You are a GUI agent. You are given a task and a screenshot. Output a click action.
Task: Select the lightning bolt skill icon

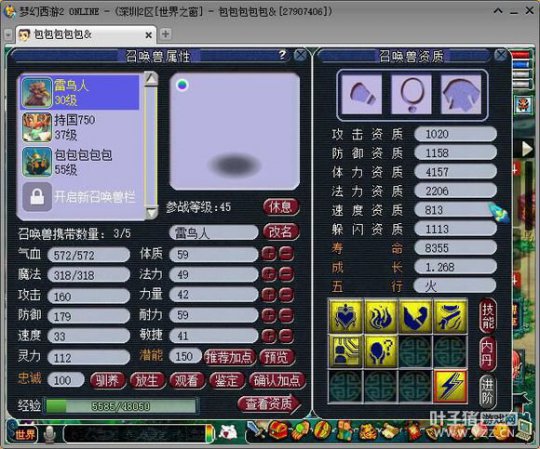point(450,386)
